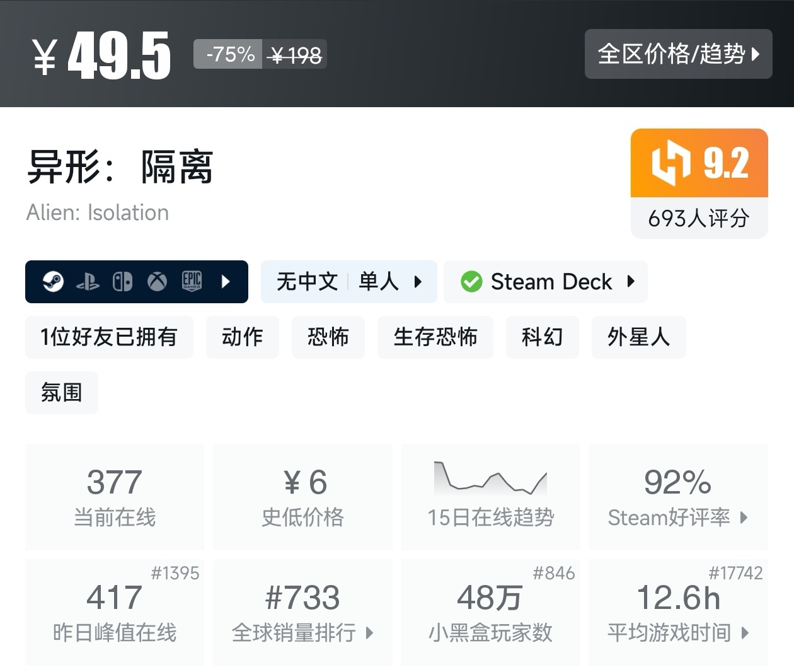Open the 15日在线趋势 chart
The width and height of the screenshot is (794, 672).
click(490, 497)
